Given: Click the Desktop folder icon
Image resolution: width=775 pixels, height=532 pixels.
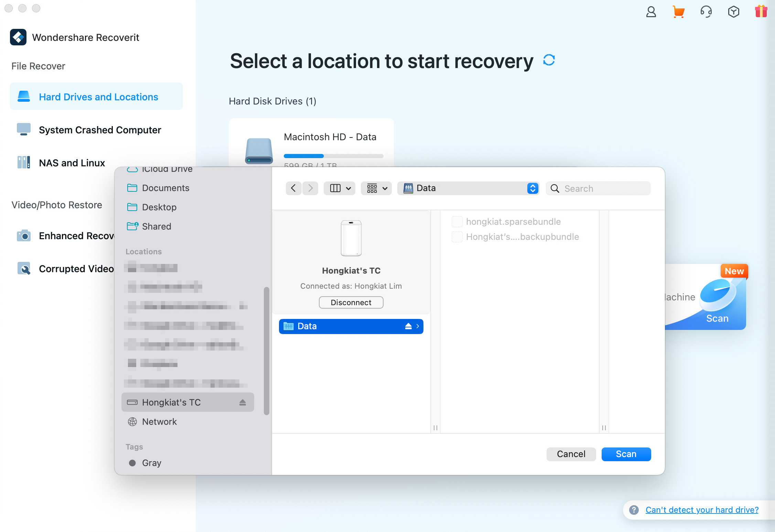Looking at the screenshot, I should click(132, 207).
